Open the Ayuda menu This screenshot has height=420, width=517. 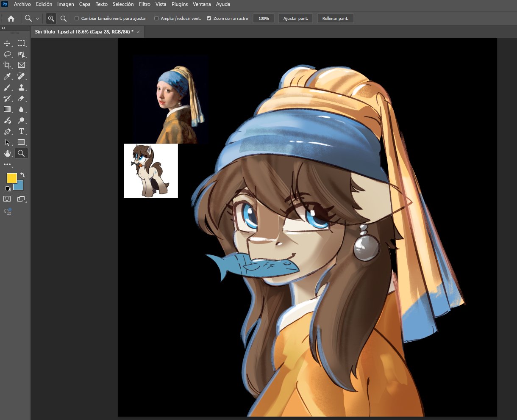pos(223,4)
